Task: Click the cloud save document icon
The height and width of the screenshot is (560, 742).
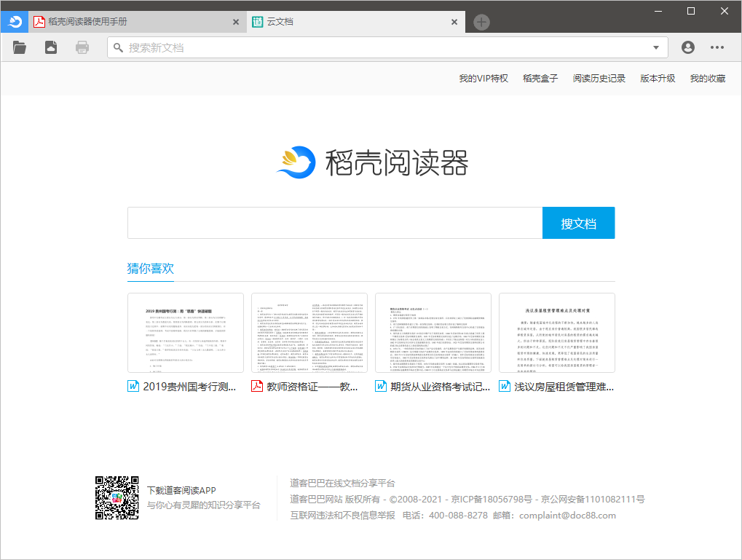Action: click(x=51, y=48)
